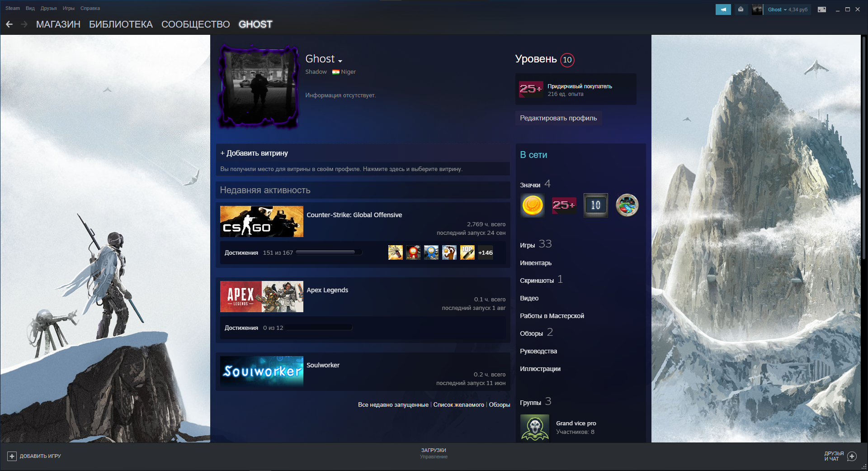This screenshot has width=868, height=471.
Task: Go to the МАГАЗИН tab
Action: (x=58, y=24)
